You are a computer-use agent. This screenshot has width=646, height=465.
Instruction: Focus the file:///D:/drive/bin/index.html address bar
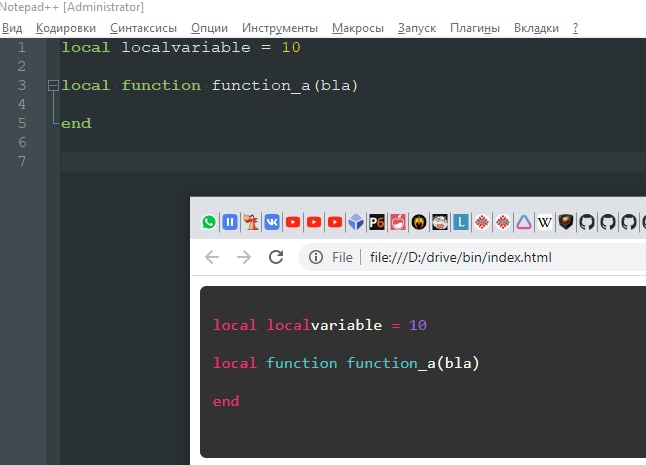(460, 257)
